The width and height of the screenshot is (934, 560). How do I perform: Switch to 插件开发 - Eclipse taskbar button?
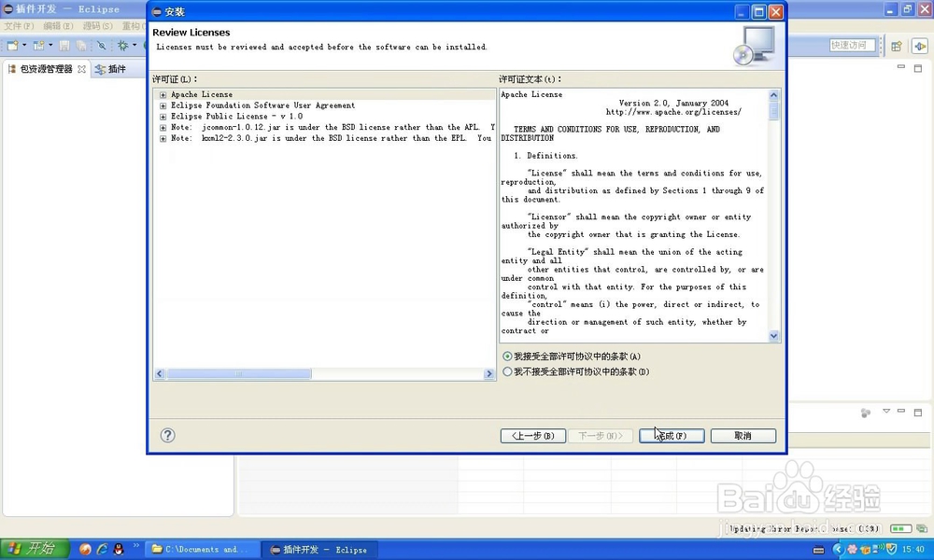pyautogui.click(x=320, y=550)
